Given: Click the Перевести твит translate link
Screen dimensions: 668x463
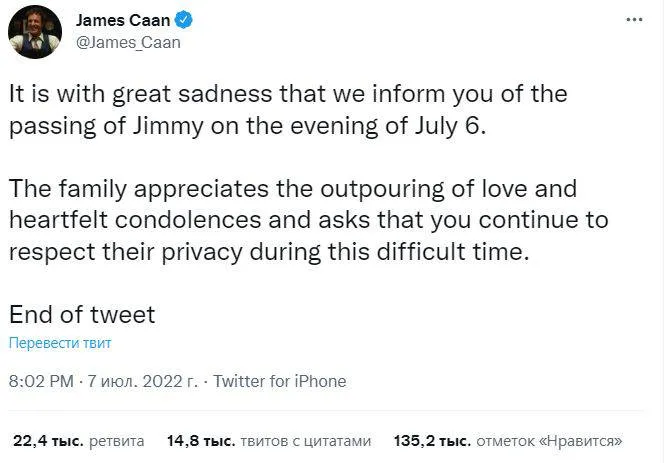Looking at the screenshot, I should coord(60,343).
